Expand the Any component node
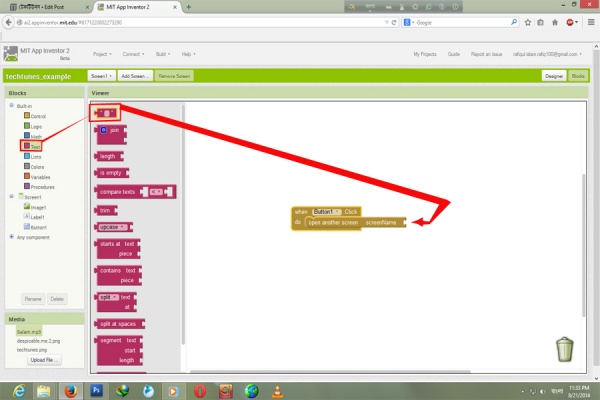600x400 pixels. point(11,237)
